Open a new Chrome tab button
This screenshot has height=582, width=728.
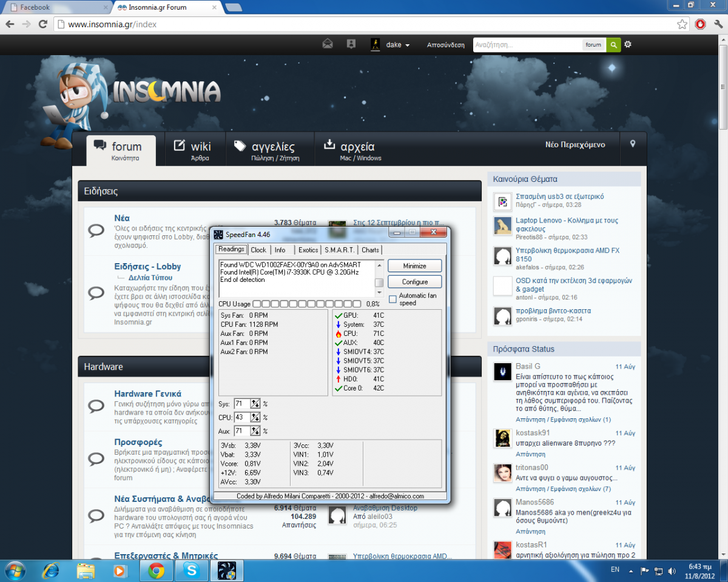[x=234, y=8]
